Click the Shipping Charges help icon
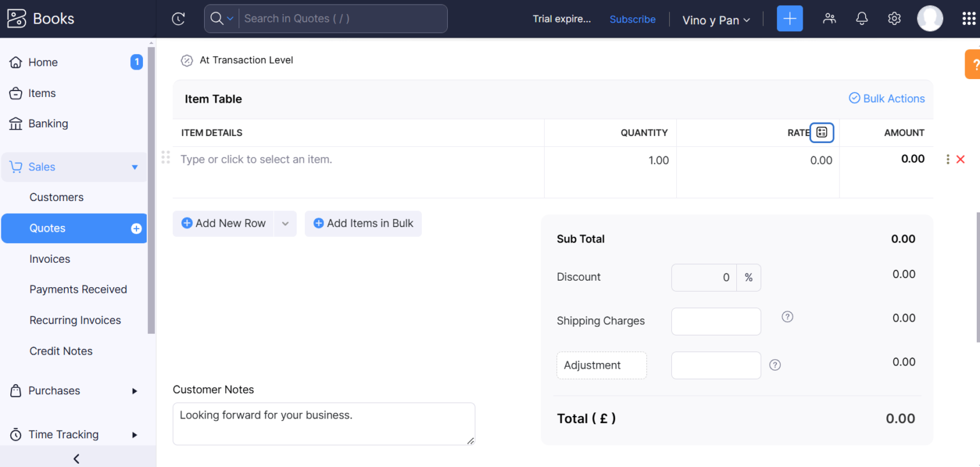 click(787, 316)
